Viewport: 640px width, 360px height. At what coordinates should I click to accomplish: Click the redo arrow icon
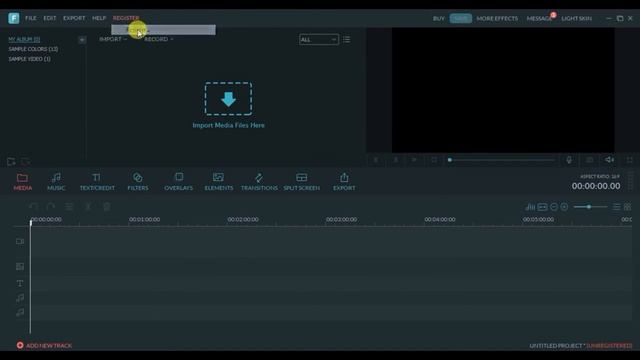pyautogui.click(x=51, y=207)
